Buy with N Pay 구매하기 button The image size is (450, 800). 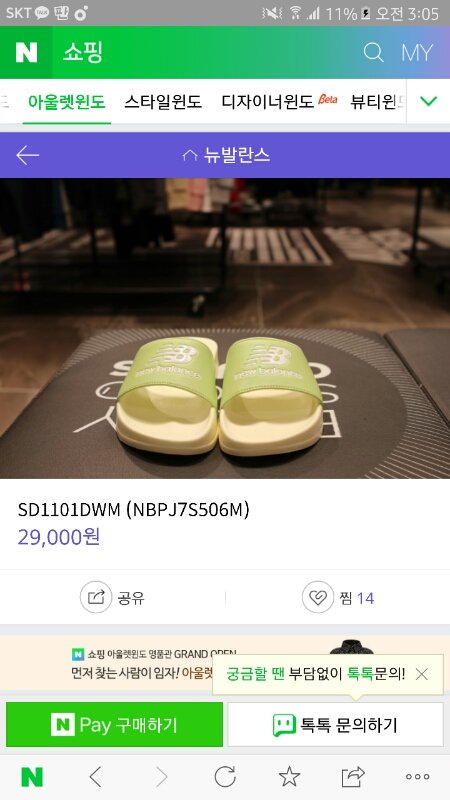(114, 724)
